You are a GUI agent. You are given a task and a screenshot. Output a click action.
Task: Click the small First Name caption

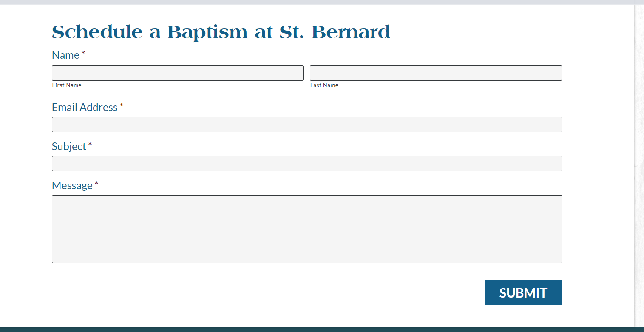click(67, 85)
